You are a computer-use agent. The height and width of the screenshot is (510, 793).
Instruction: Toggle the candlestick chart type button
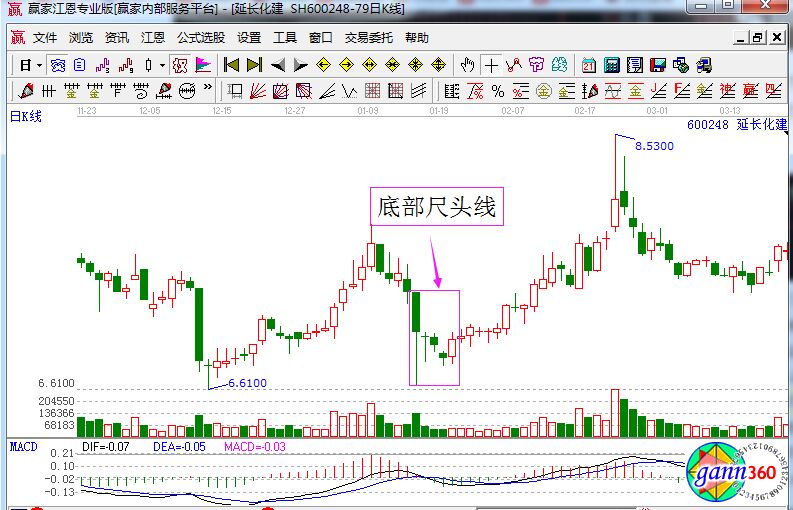tap(148, 65)
